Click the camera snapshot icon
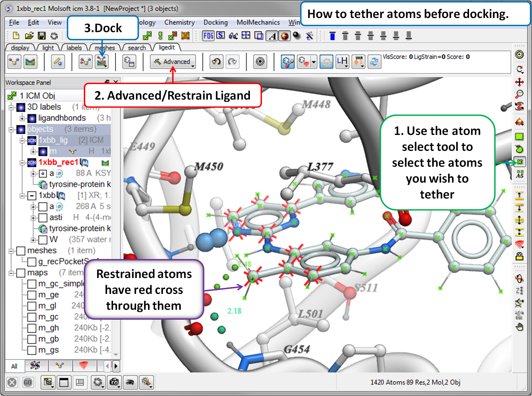Image resolution: width=532 pixels, height=396 pixels. point(114,382)
